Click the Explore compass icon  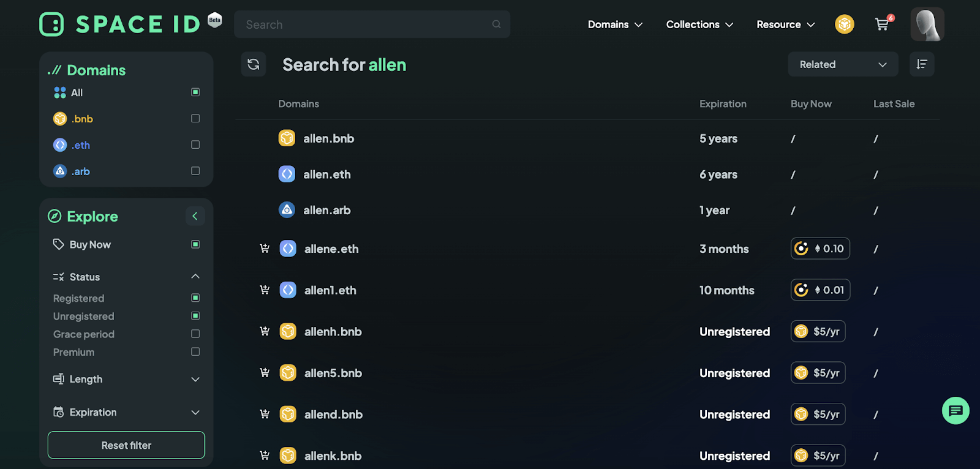tap(55, 216)
